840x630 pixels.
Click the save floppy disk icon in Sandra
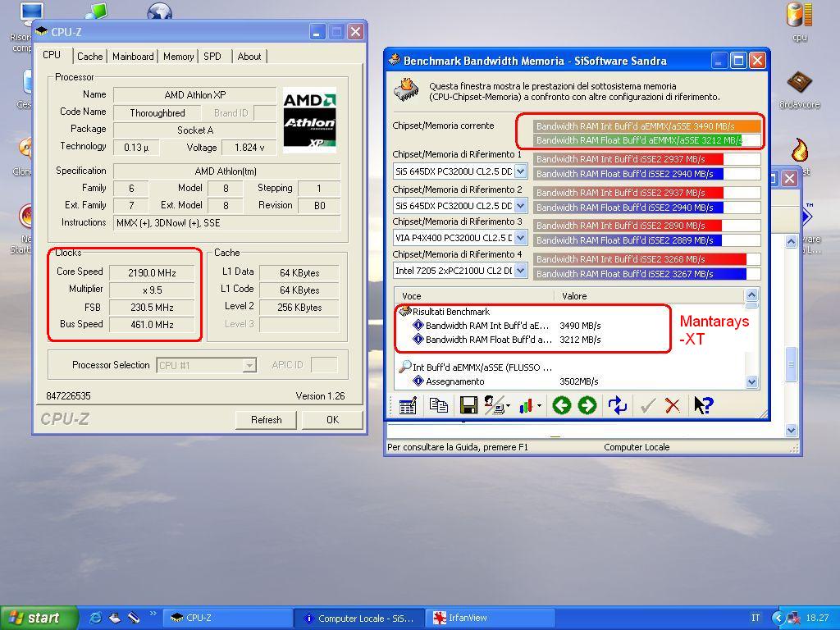pos(468,405)
